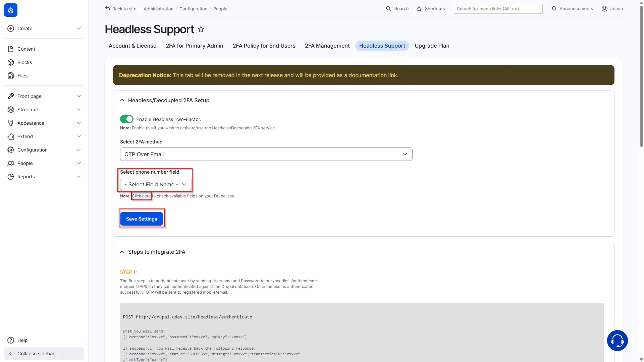The width and height of the screenshot is (644, 362).
Task: Click the Configuration gear icon
Action: click(x=11, y=150)
